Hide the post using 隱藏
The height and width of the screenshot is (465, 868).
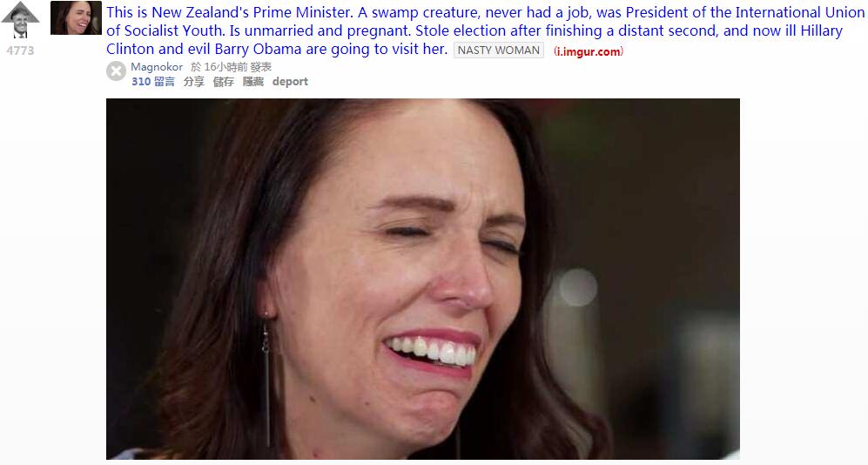(253, 81)
